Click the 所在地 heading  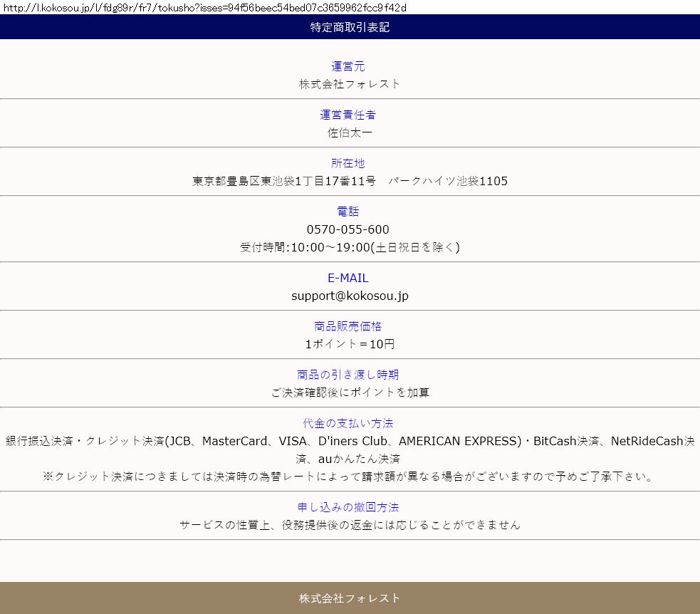pos(348,163)
